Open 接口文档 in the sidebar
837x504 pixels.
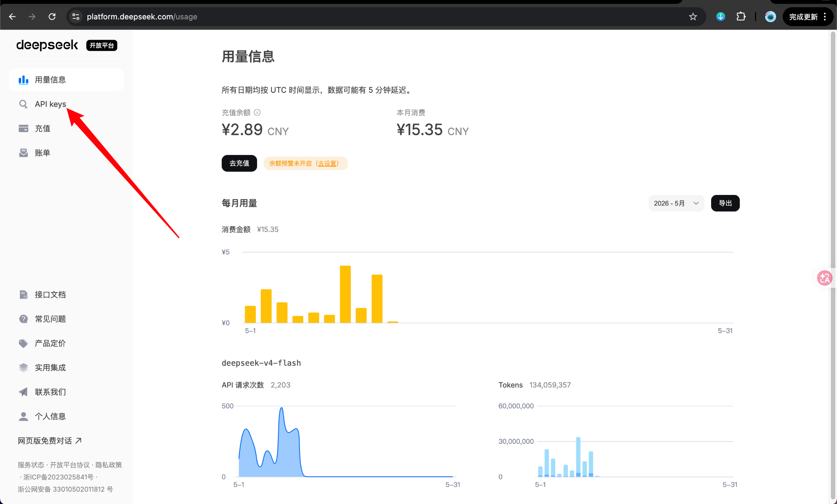pyautogui.click(x=66, y=295)
